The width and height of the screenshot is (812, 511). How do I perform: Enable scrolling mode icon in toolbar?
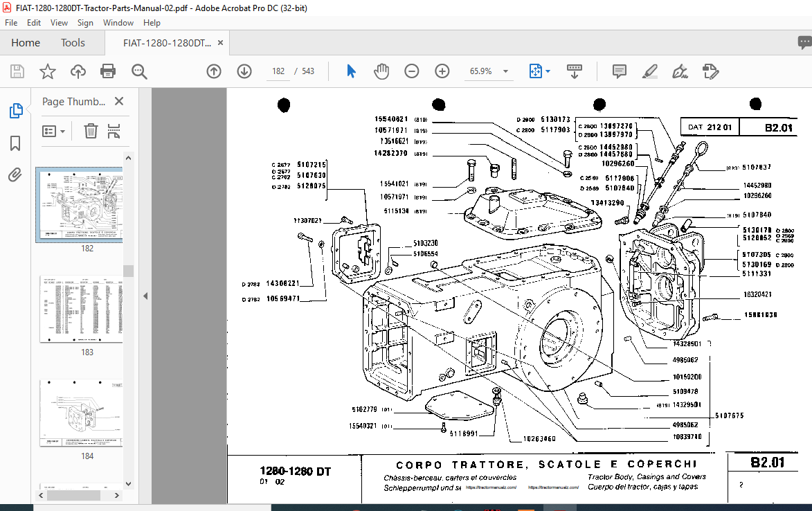click(x=575, y=71)
